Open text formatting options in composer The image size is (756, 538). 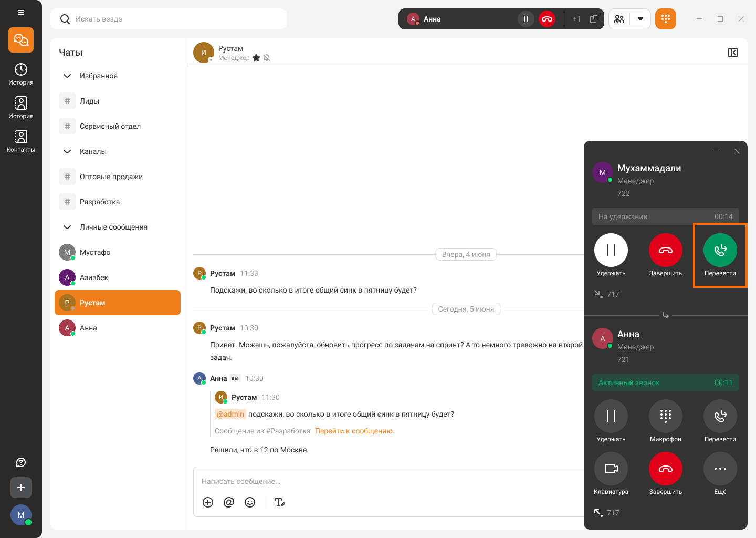tap(280, 502)
